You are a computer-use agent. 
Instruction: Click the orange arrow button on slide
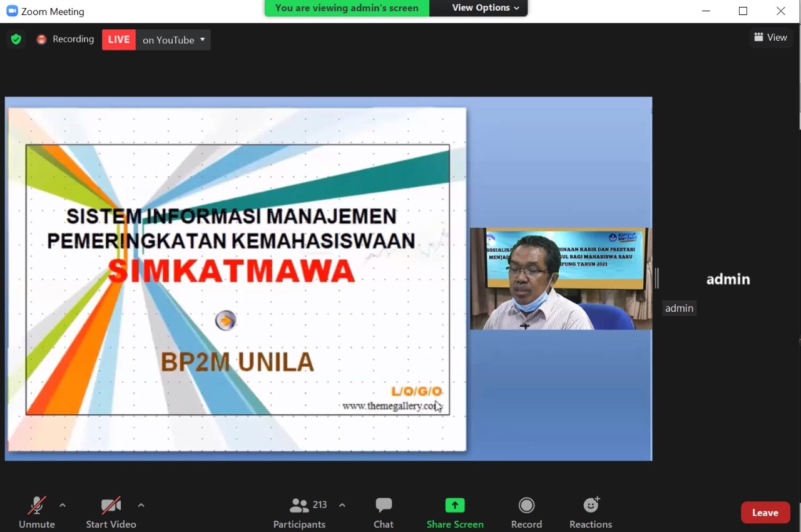click(225, 320)
